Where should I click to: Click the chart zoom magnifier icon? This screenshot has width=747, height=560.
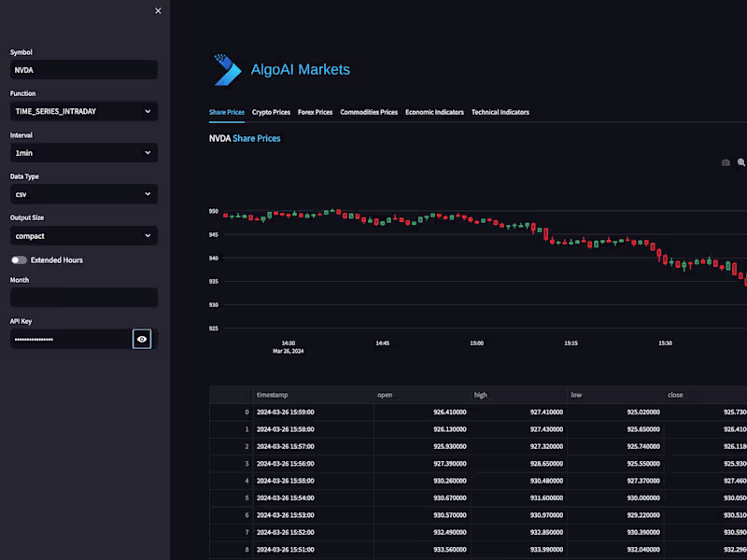741,162
